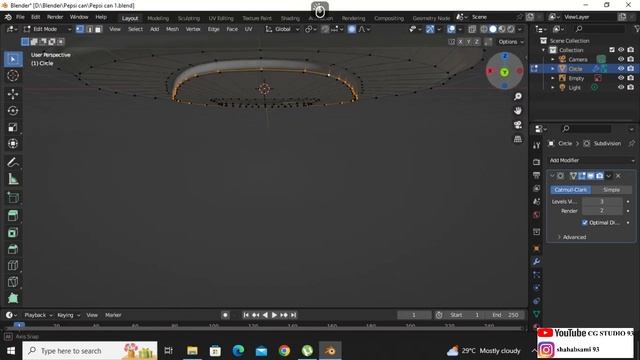Jump to the end frame button
The width and height of the screenshot is (640, 360).
click(x=293, y=315)
